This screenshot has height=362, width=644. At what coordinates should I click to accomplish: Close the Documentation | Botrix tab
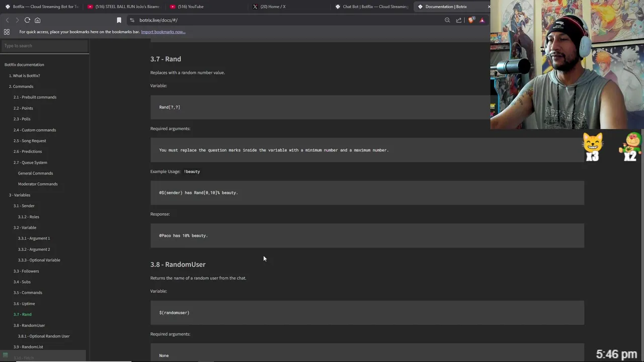[489, 7]
